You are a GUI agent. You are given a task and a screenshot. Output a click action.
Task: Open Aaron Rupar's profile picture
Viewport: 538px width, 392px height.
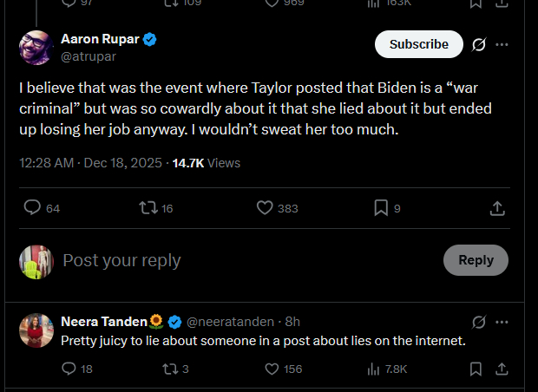tap(36, 47)
